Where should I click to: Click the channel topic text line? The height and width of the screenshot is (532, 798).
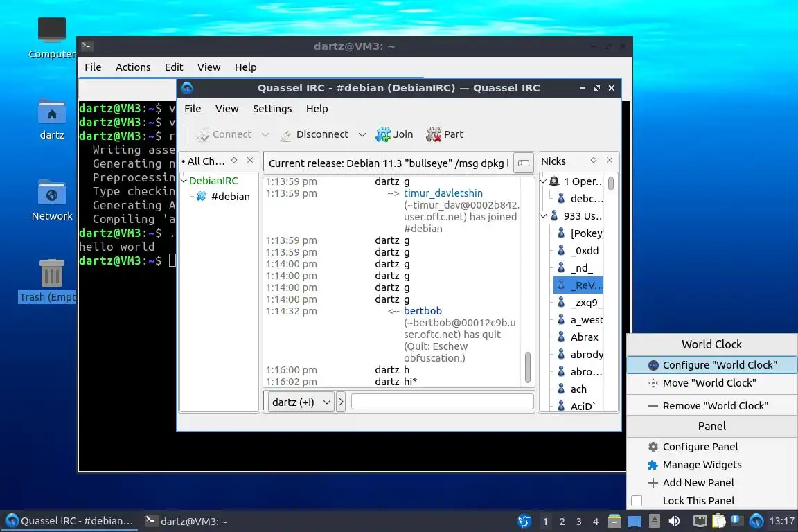tap(389, 163)
